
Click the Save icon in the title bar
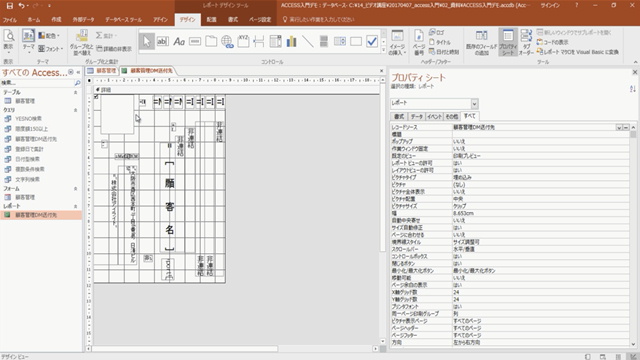pos(9,6)
